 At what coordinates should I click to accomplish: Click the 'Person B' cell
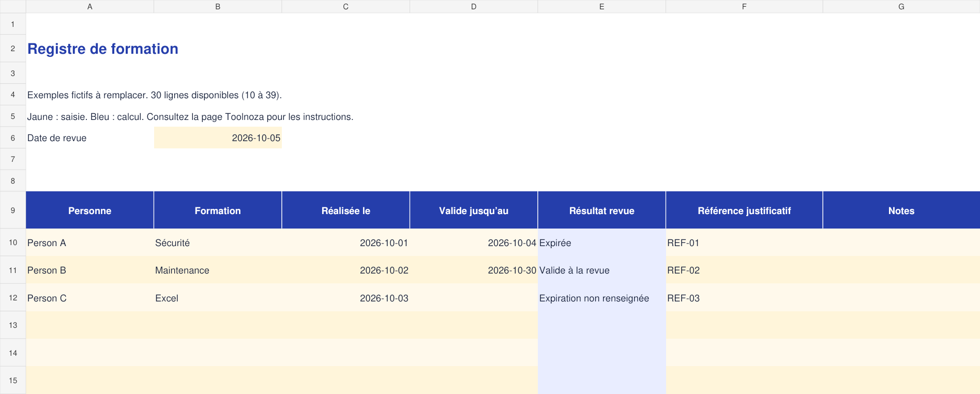click(x=90, y=270)
